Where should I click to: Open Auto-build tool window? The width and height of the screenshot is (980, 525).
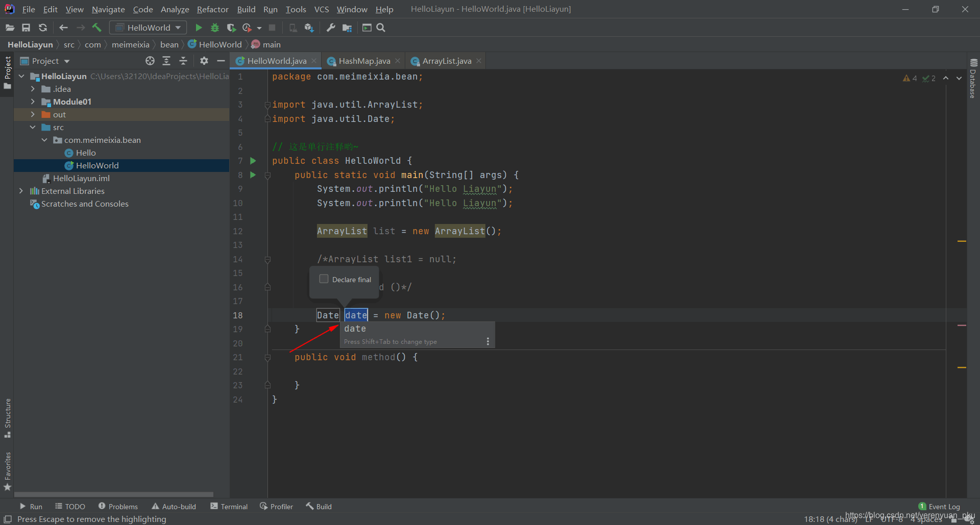coord(174,507)
